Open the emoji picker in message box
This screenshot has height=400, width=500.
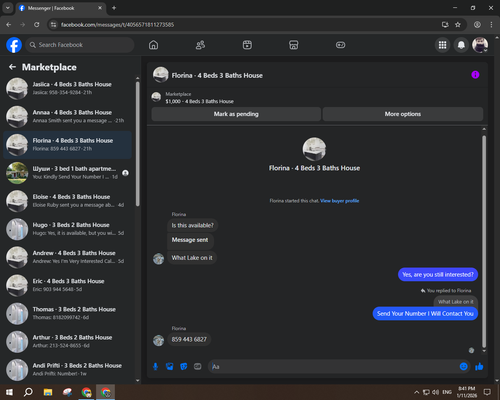pyautogui.click(x=463, y=367)
